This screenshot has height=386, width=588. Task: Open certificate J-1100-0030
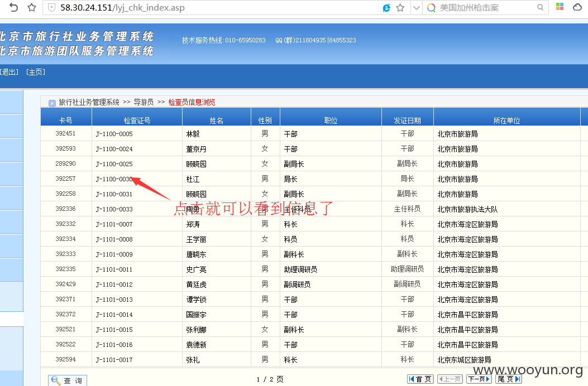pos(114,179)
